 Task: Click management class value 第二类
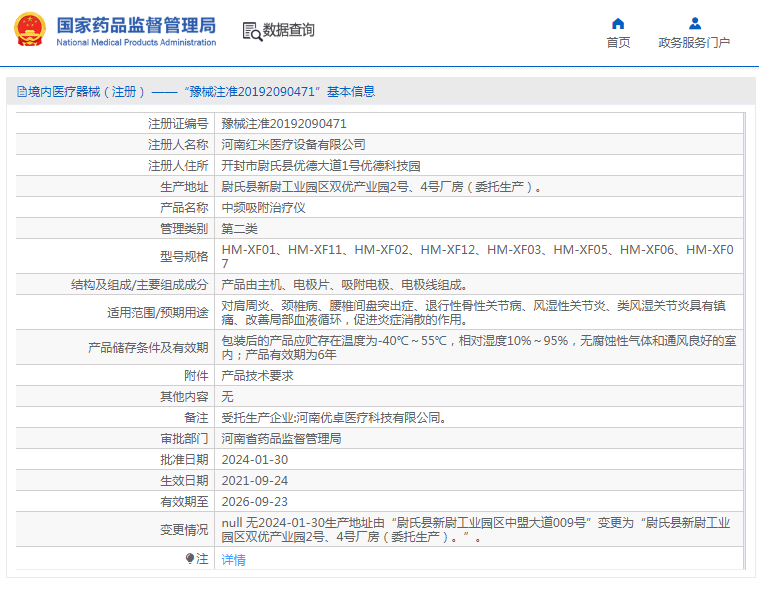[239, 229]
